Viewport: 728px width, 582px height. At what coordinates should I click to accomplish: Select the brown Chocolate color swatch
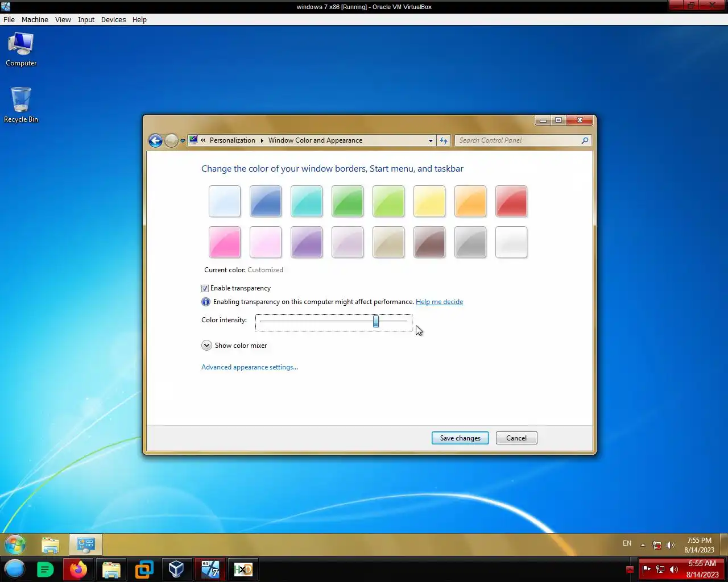(429, 242)
